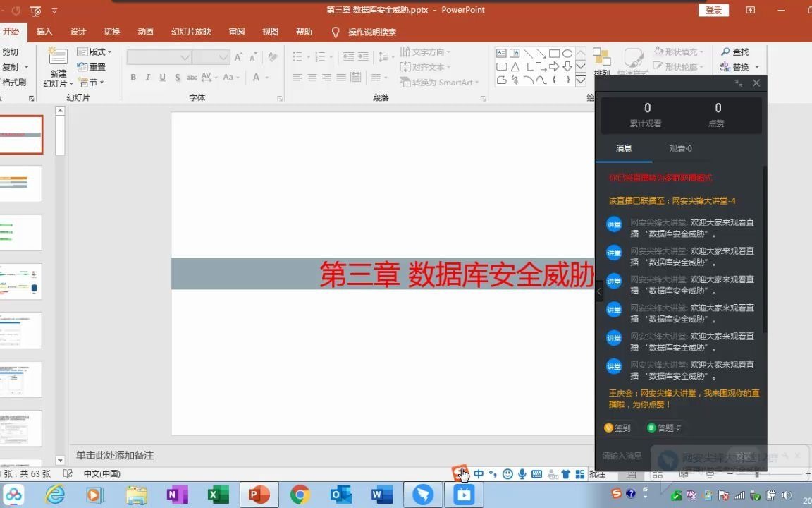Select the oval shape in shapes gallery

pyautogui.click(x=568, y=52)
